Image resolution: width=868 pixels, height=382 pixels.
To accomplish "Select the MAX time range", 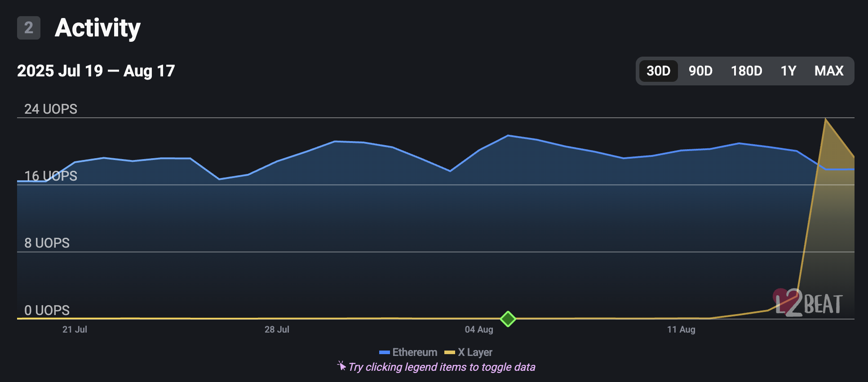I will point(829,71).
